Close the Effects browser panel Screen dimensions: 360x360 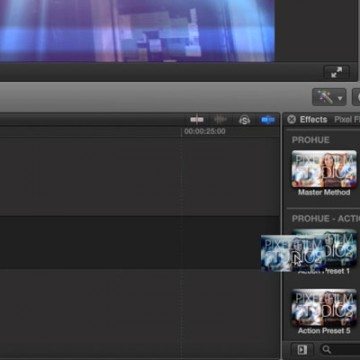(291, 119)
